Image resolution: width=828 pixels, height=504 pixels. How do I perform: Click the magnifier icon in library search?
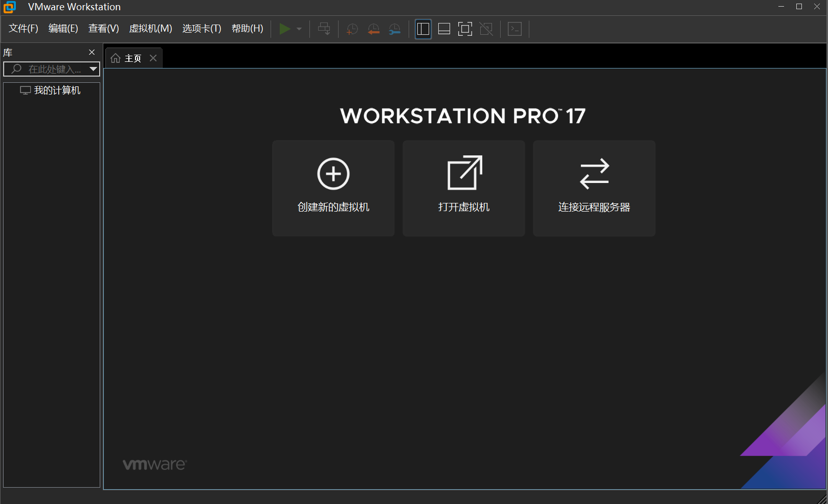point(16,68)
